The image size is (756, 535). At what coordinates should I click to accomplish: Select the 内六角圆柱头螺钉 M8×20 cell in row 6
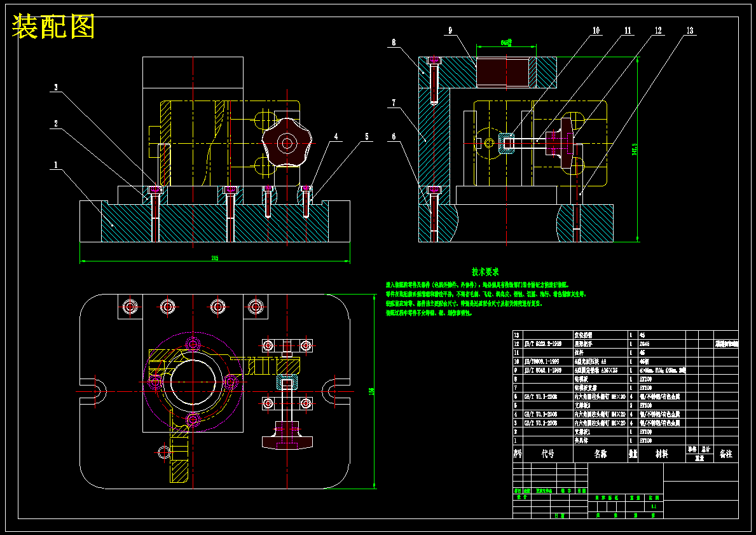600,396
